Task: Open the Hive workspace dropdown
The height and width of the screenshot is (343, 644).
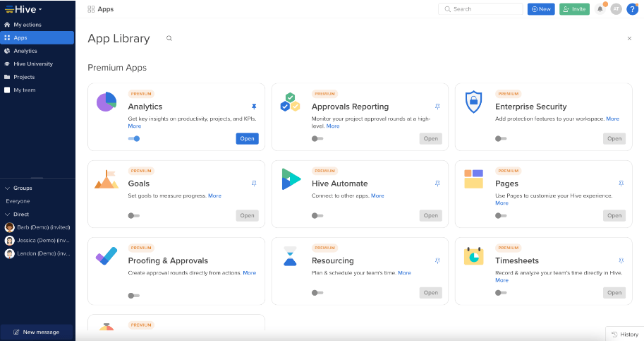Action: pyautogui.click(x=23, y=9)
